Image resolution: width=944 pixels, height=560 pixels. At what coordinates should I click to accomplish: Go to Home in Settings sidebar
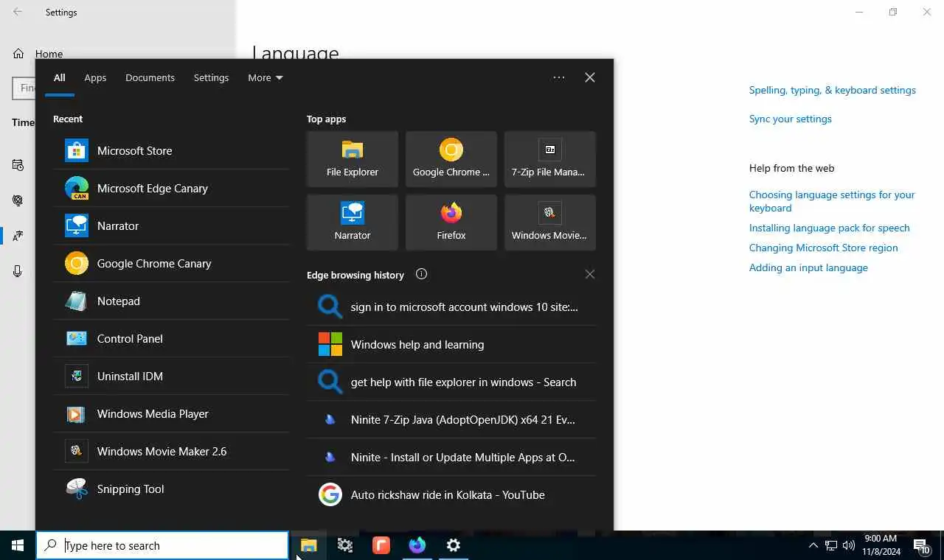pyautogui.click(x=38, y=54)
